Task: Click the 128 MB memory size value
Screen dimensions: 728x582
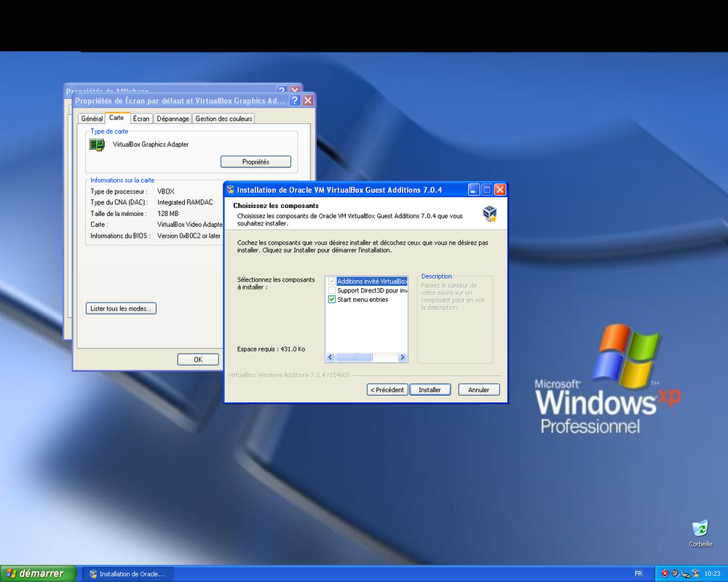Action: click(x=167, y=213)
